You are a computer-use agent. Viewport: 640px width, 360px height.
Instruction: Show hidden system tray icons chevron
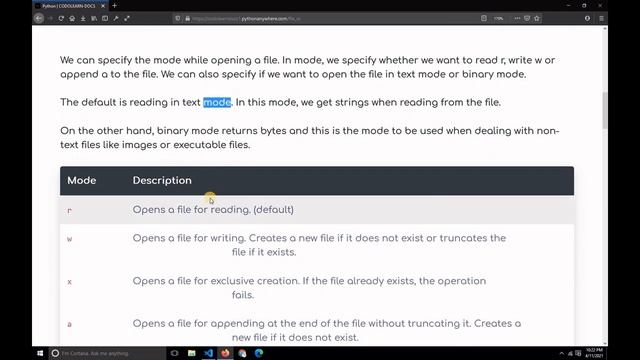click(562, 353)
